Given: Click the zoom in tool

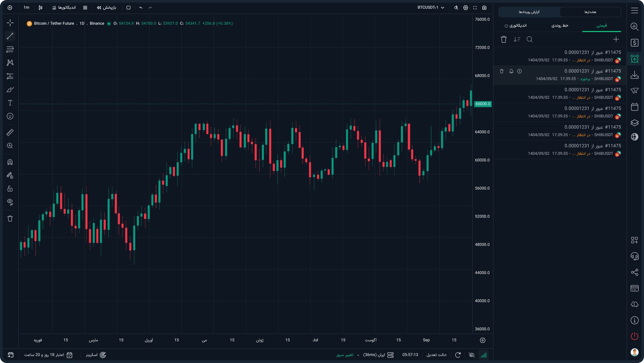Looking at the screenshot, I should click(x=10, y=146).
